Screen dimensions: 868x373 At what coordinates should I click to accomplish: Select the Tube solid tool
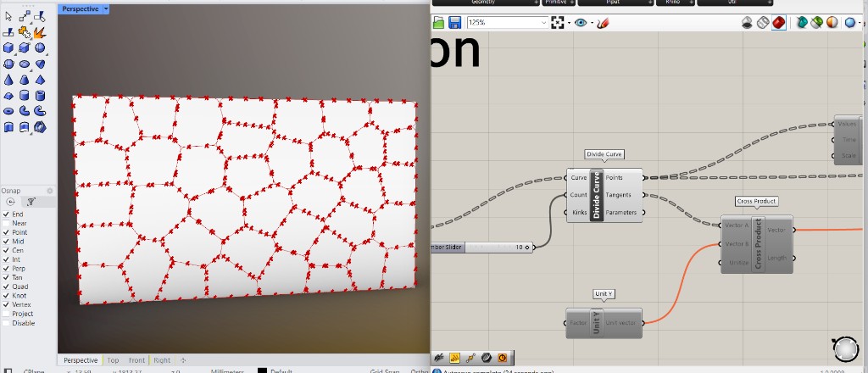[x=39, y=96]
